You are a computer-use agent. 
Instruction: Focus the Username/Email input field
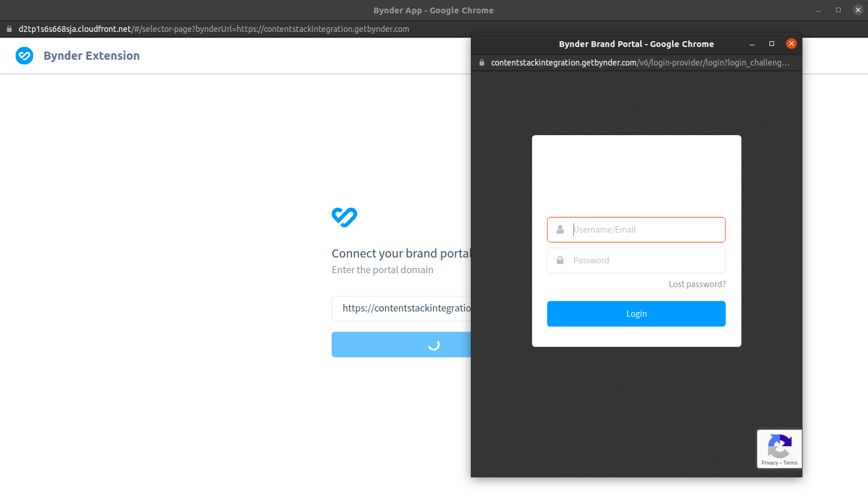click(636, 230)
